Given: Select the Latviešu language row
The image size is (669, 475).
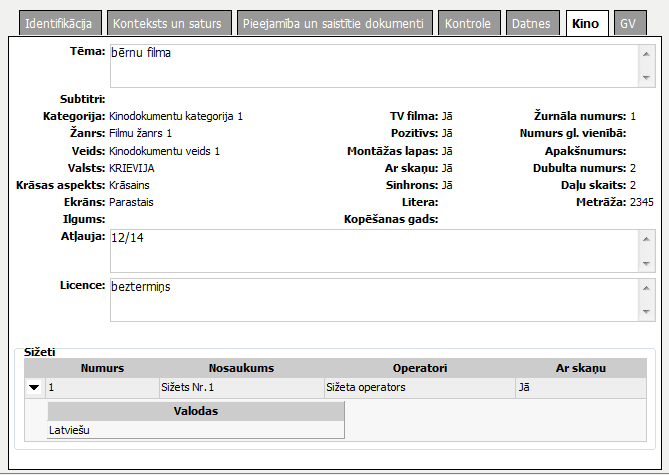Looking at the screenshot, I should coord(195,429).
